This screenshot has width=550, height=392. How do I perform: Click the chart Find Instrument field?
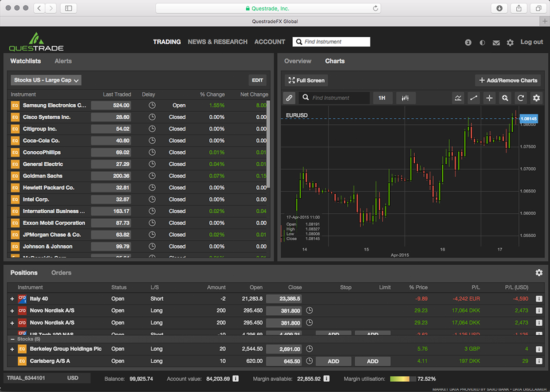point(334,98)
